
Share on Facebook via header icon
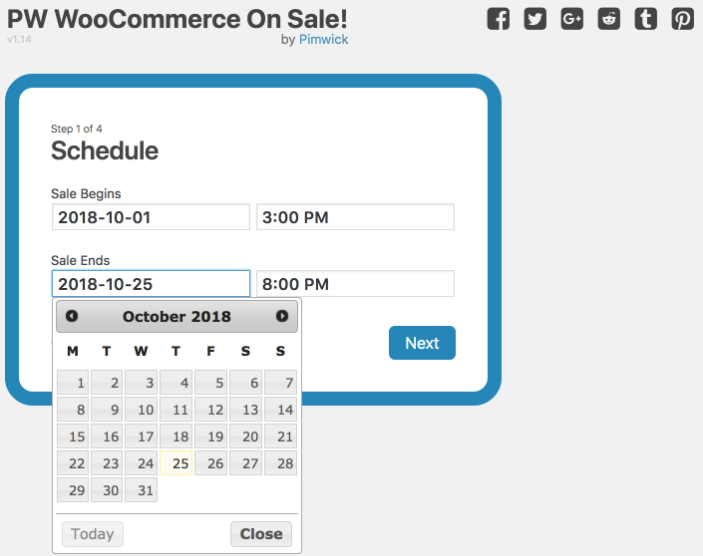click(498, 19)
